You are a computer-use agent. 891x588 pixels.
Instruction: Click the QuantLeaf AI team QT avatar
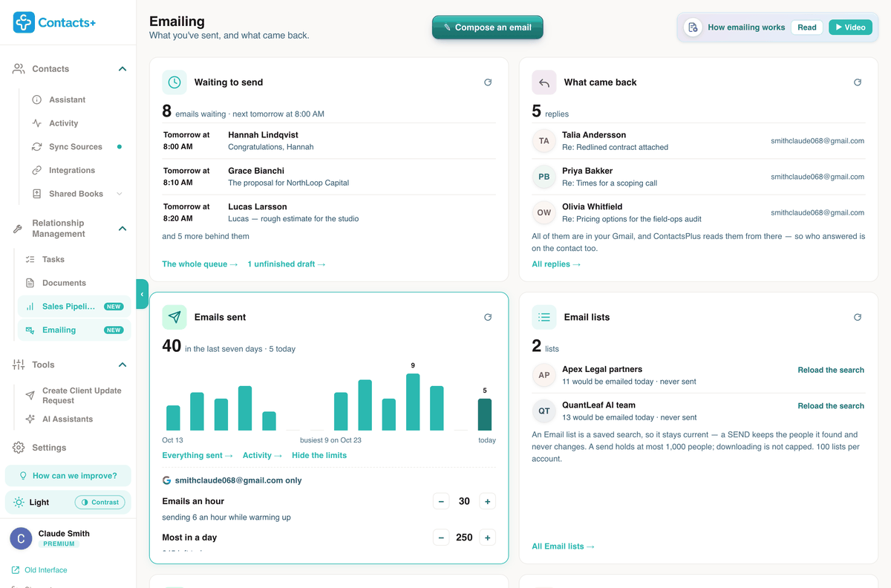[x=544, y=411]
